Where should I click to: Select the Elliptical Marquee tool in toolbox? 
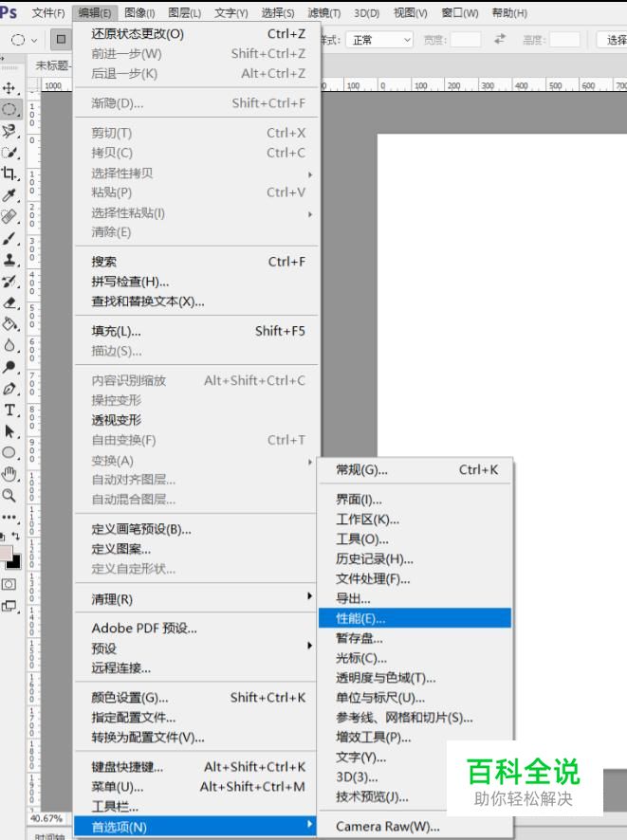pyautogui.click(x=9, y=110)
